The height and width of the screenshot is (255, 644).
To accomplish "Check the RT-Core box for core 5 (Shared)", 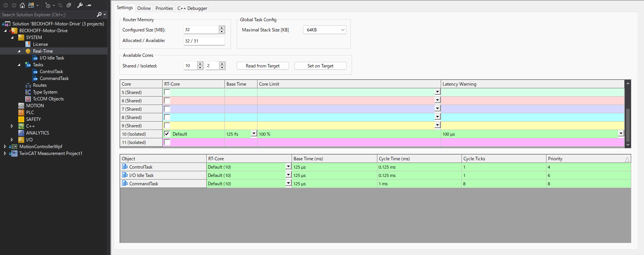I will [x=167, y=92].
